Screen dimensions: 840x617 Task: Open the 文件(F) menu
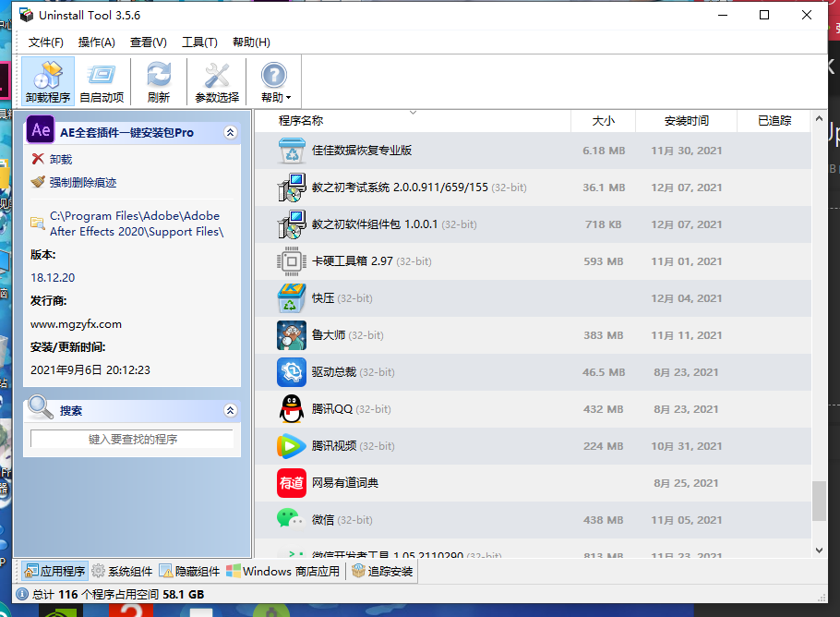point(45,42)
